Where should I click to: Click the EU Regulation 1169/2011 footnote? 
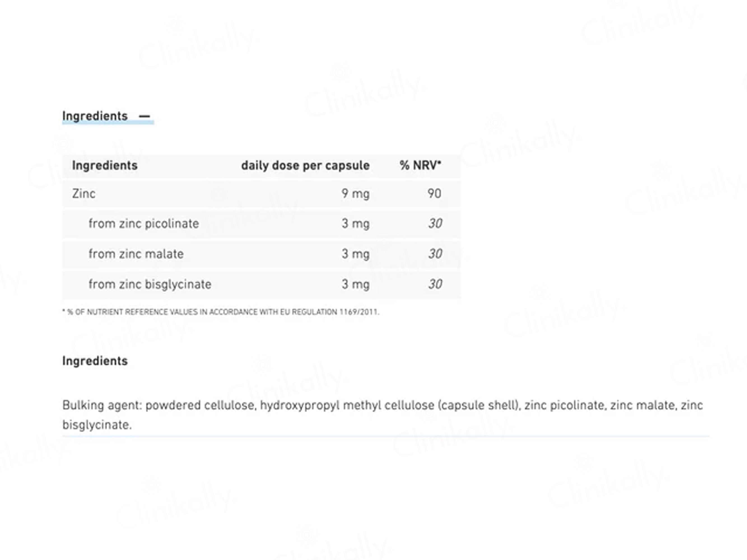pos(221,312)
